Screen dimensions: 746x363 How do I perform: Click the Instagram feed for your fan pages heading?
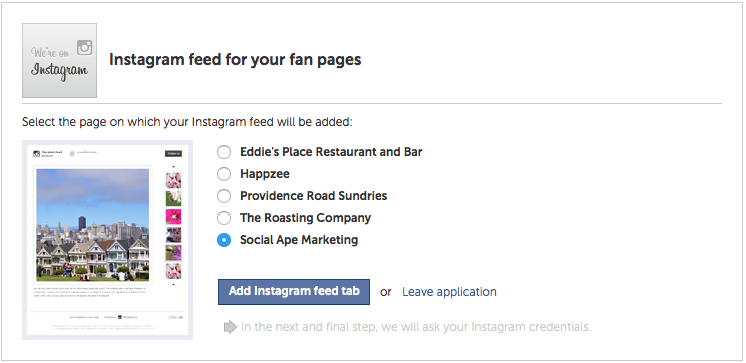point(235,60)
